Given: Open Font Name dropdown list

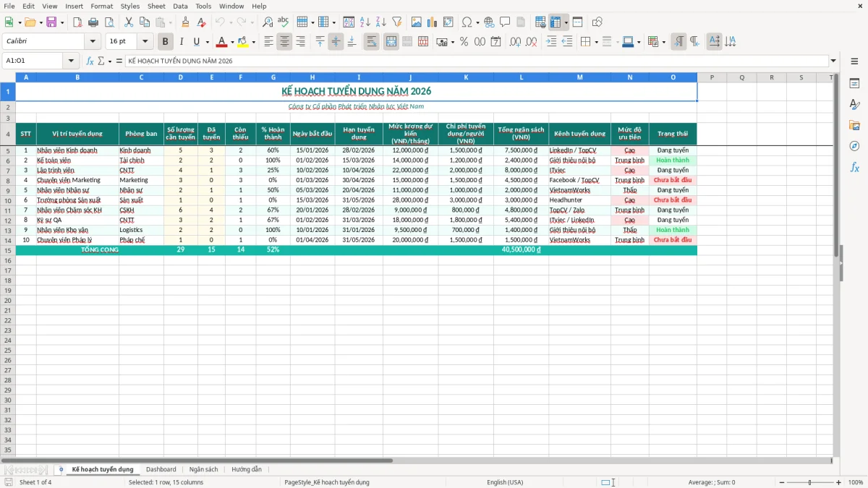Looking at the screenshot, I should point(92,42).
